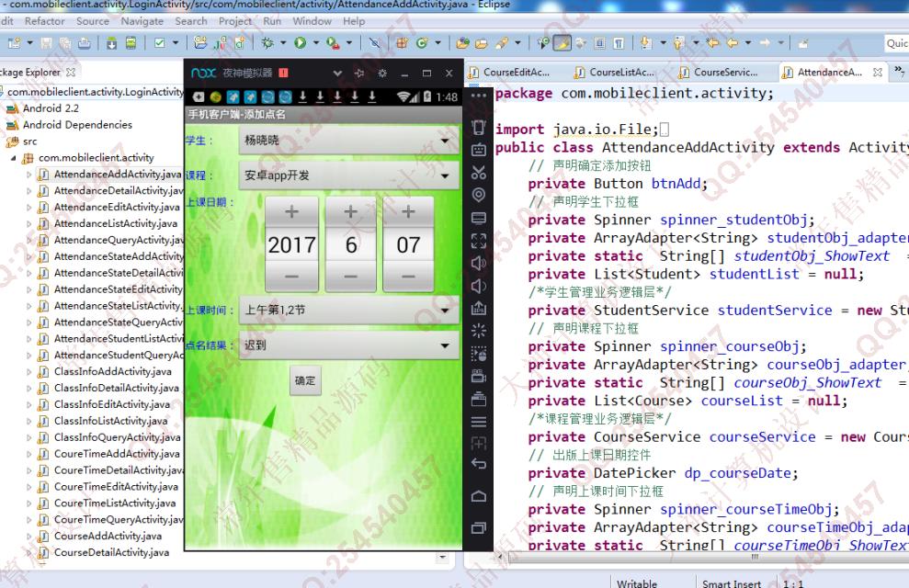
Task: Expand ClassInfoAddActivity.java tree node
Action: pyautogui.click(x=29, y=372)
